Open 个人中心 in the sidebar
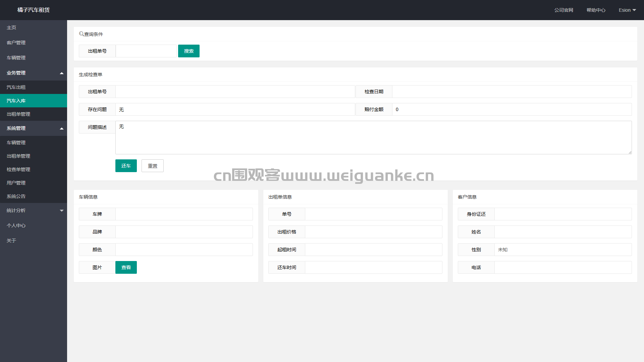The width and height of the screenshot is (644, 362). tap(34, 225)
